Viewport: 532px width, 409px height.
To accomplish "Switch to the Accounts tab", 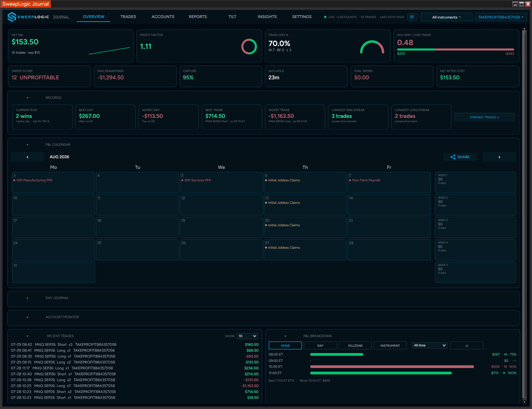I will pos(163,17).
